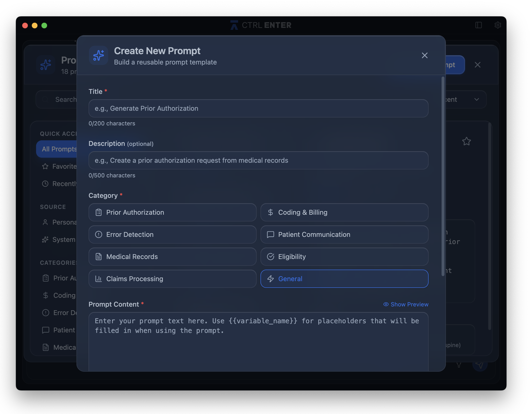Select the Claims Processing category
Image resolution: width=532 pixels, height=414 pixels.
(172, 279)
